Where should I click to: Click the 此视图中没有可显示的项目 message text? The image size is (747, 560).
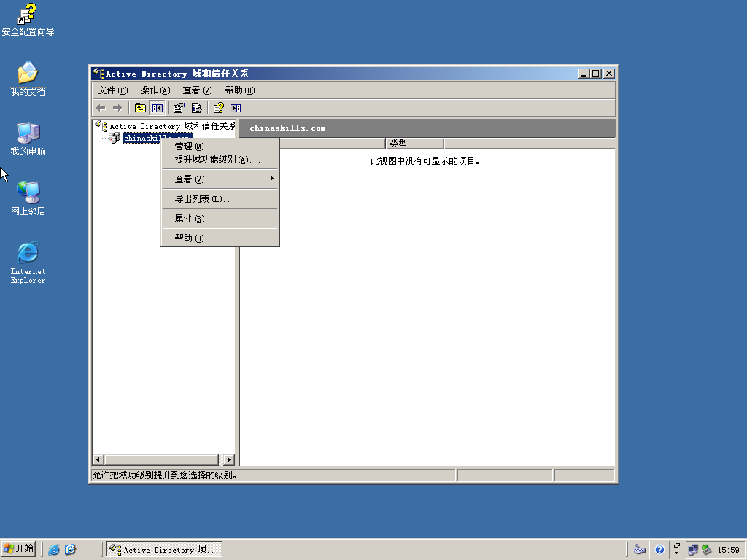click(425, 161)
